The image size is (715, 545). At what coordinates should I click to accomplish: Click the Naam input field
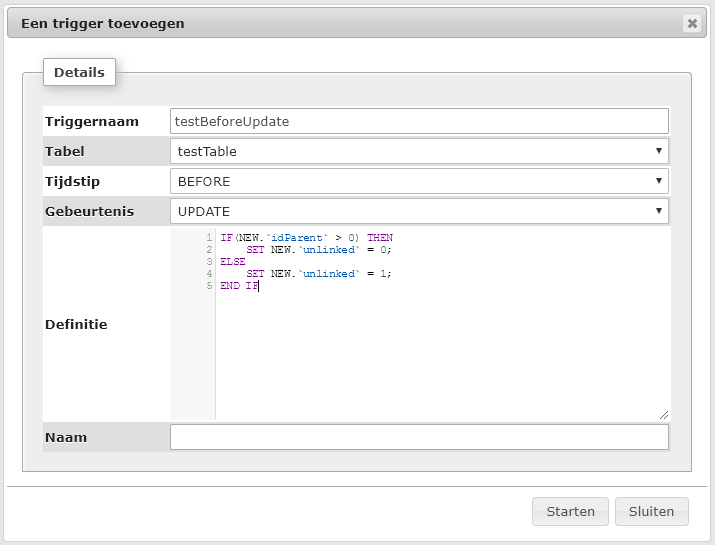419,437
